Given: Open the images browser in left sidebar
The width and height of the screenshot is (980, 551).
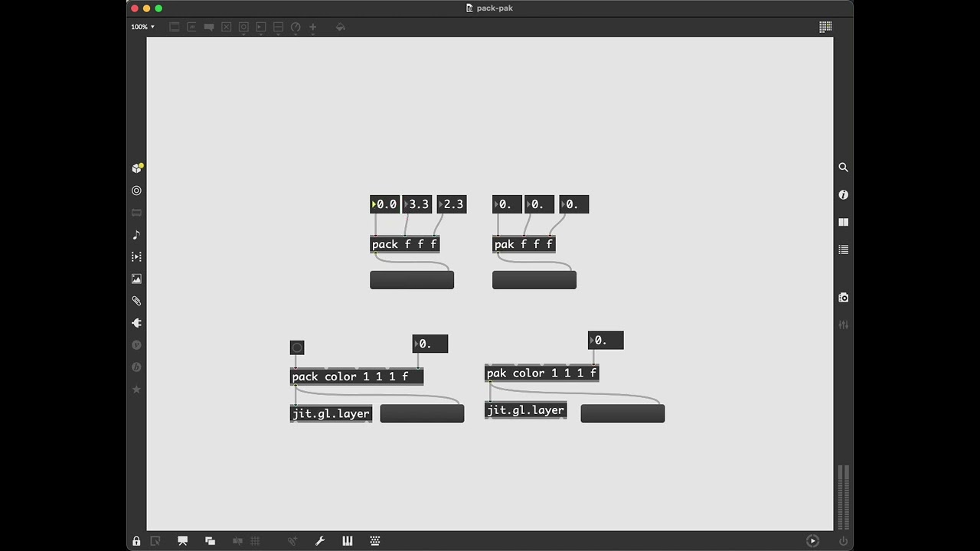Looking at the screenshot, I should coord(137,279).
